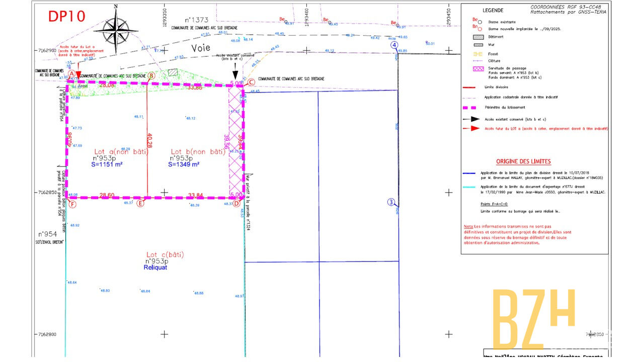Click the elevation value '48.12' in Lot b
Image resolution: width=644 pixels, height=362 pixels.
tap(191, 118)
